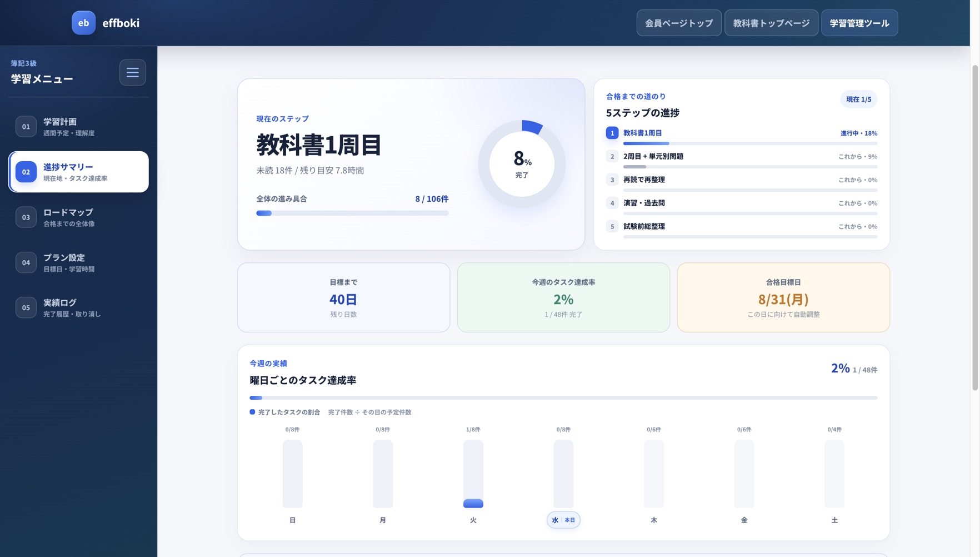
Task: Click the 04 badge of プラン設定
Action: pyautogui.click(x=26, y=262)
